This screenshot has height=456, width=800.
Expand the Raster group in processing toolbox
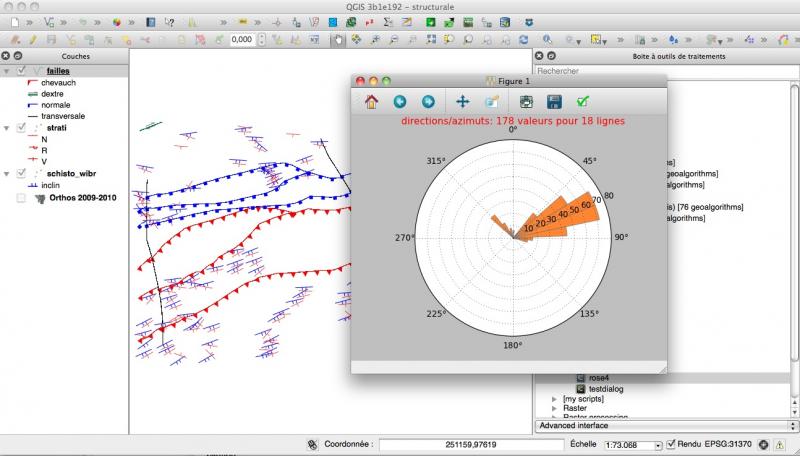click(554, 408)
